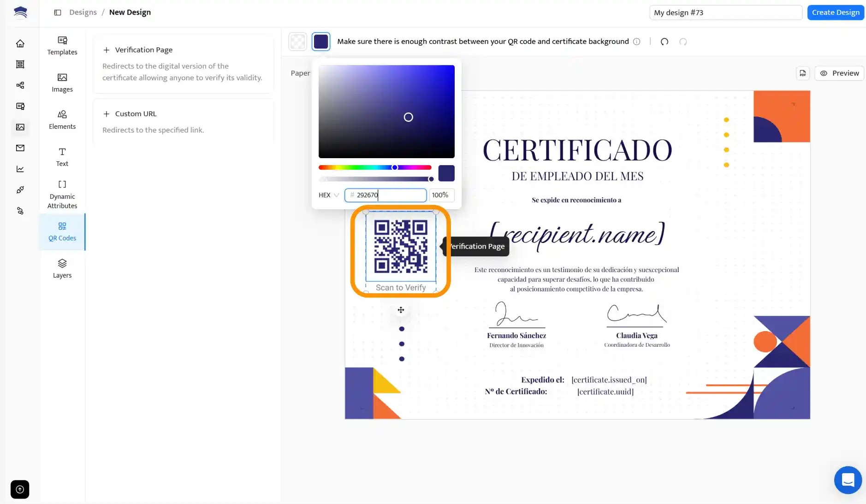This screenshot has height=504, width=866.
Task: Collapse the sidebar with the panel toggle icon
Action: pyautogui.click(x=58, y=12)
